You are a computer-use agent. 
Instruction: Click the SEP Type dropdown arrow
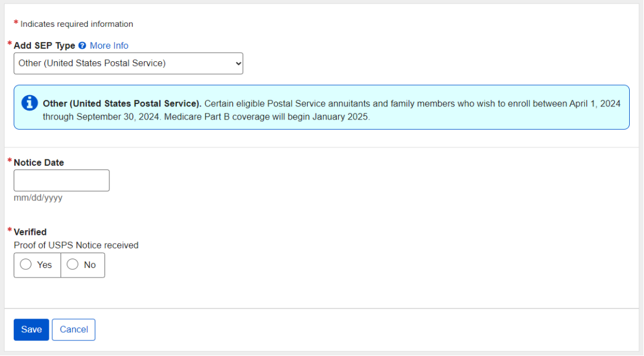click(x=238, y=63)
